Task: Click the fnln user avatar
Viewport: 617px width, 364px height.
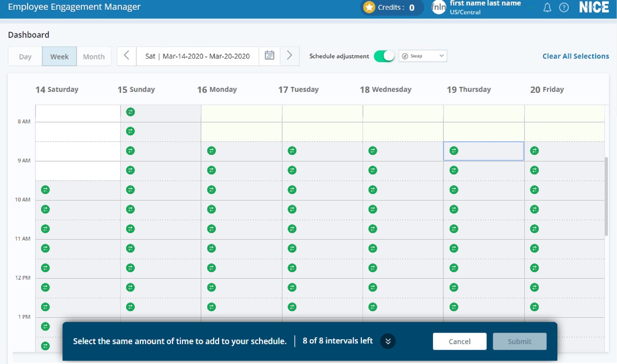Action: pos(439,7)
